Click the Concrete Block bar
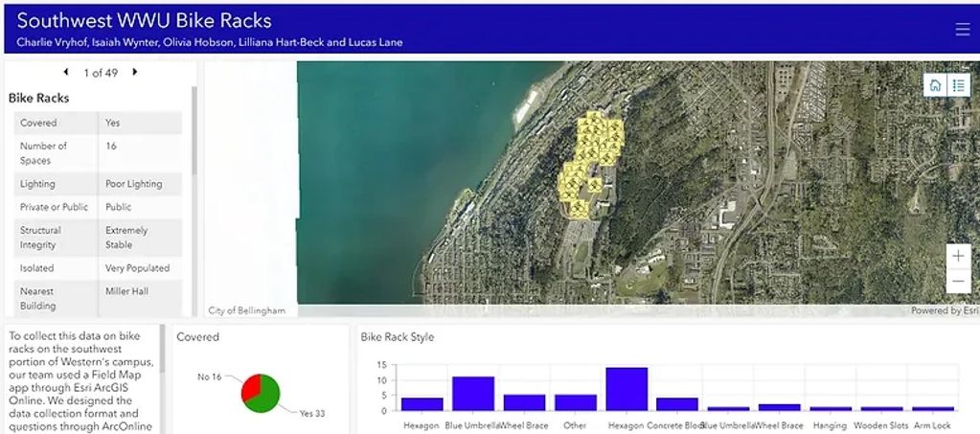980x434 pixels. [677, 403]
